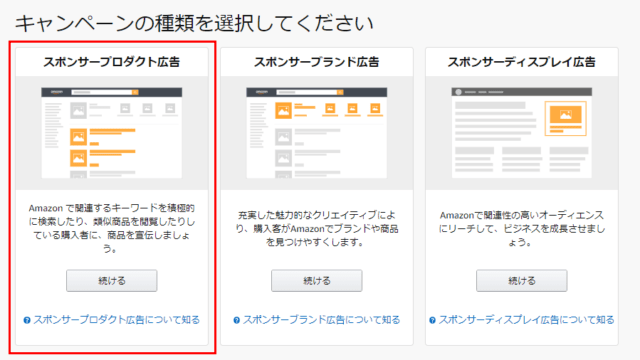
Task: Click the スポンサーブランド広告 card title
Action: pyautogui.click(x=316, y=62)
